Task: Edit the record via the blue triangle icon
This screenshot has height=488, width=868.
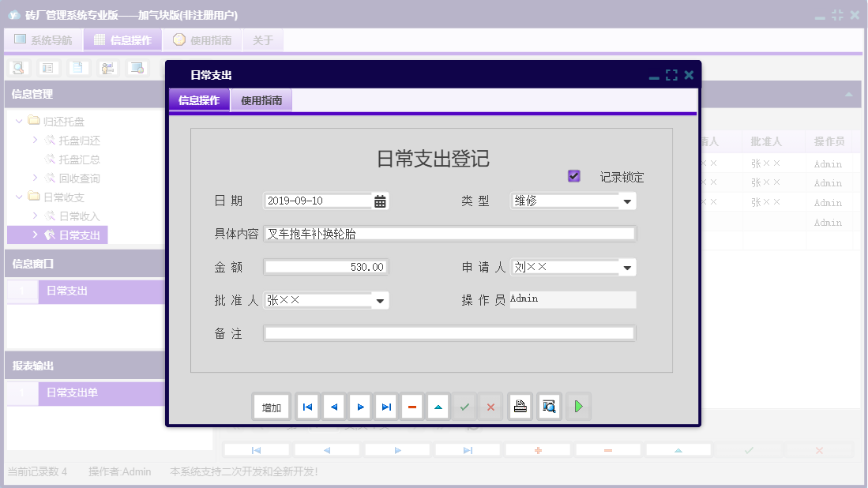Action: coord(438,406)
